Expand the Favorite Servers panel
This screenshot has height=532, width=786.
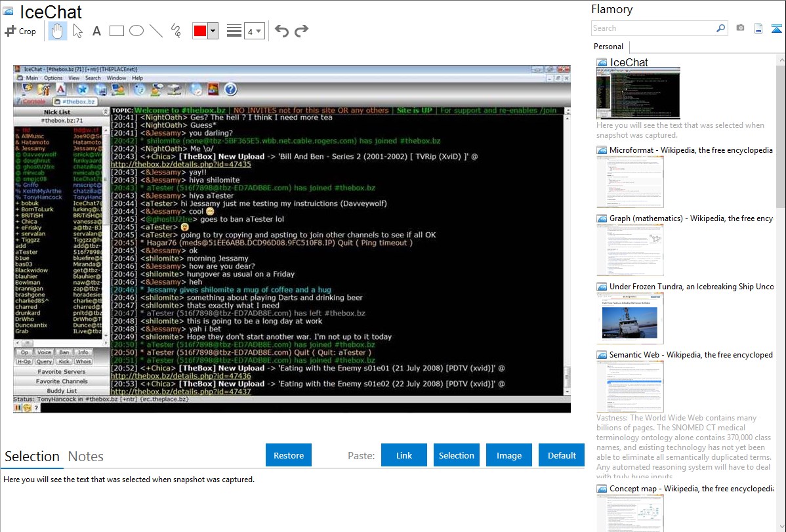tap(61, 371)
